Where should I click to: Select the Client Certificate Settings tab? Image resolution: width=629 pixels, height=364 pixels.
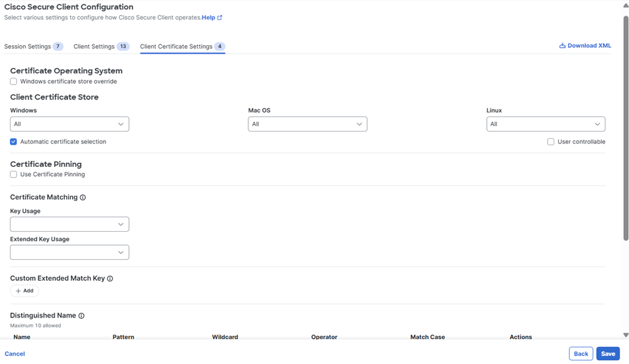point(183,46)
